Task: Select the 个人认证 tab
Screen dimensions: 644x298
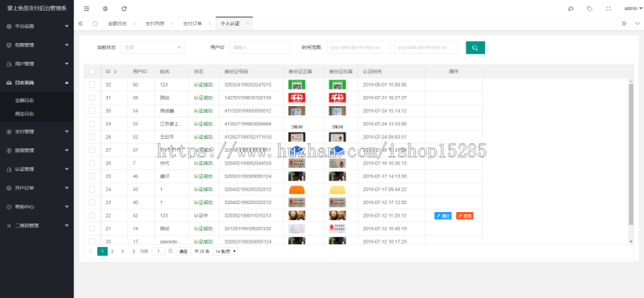Action: pyautogui.click(x=230, y=24)
